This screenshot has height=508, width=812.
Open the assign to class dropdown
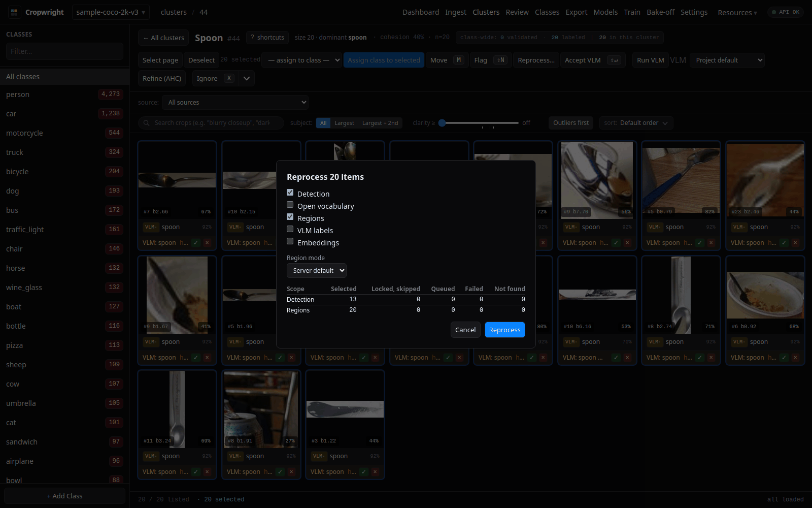click(x=302, y=60)
